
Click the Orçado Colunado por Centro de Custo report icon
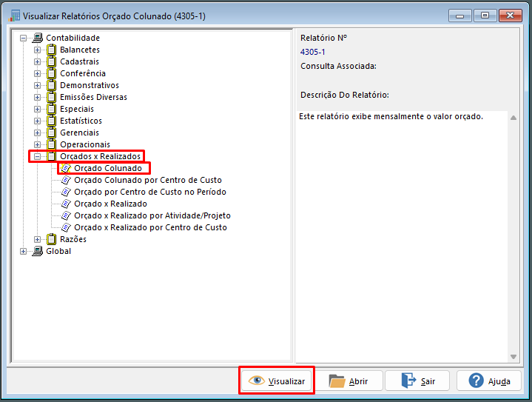66,181
